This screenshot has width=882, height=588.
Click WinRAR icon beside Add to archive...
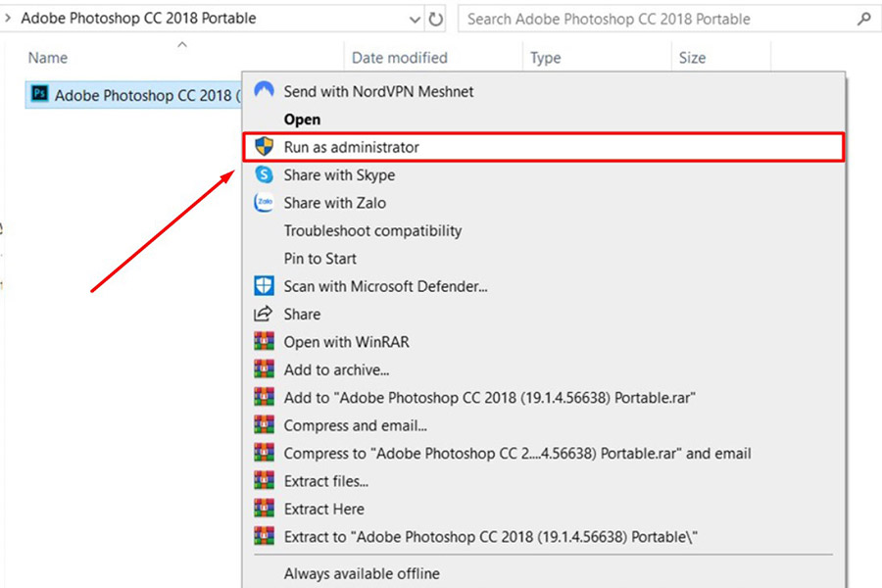264,369
